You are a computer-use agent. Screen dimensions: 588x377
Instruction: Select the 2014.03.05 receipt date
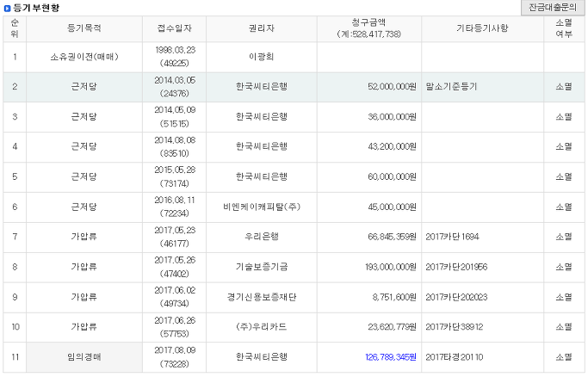coord(175,81)
